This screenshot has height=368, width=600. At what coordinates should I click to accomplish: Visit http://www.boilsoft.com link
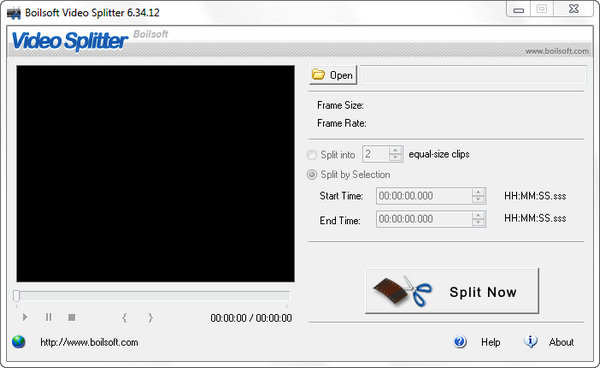pyautogui.click(x=89, y=342)
